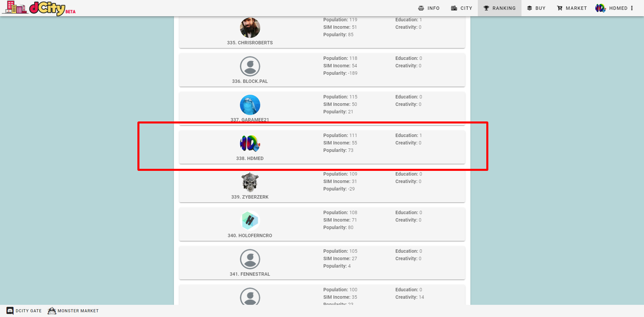Select '338. HDMED' name
Viewport: 644px width, 317px height.
pyautogui.click(x=250, y=158)
